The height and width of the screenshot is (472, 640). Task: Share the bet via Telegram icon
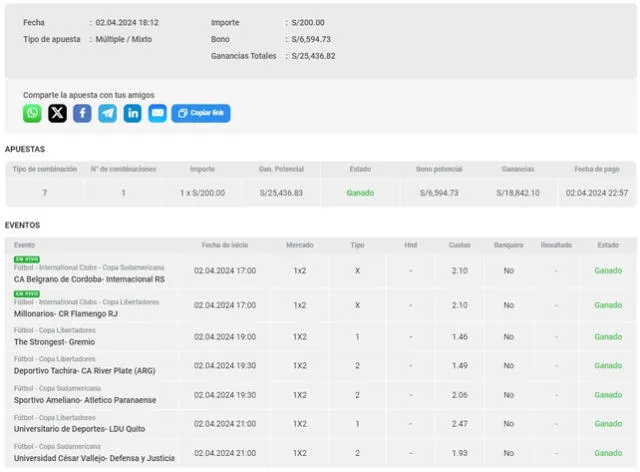[107, 113]
